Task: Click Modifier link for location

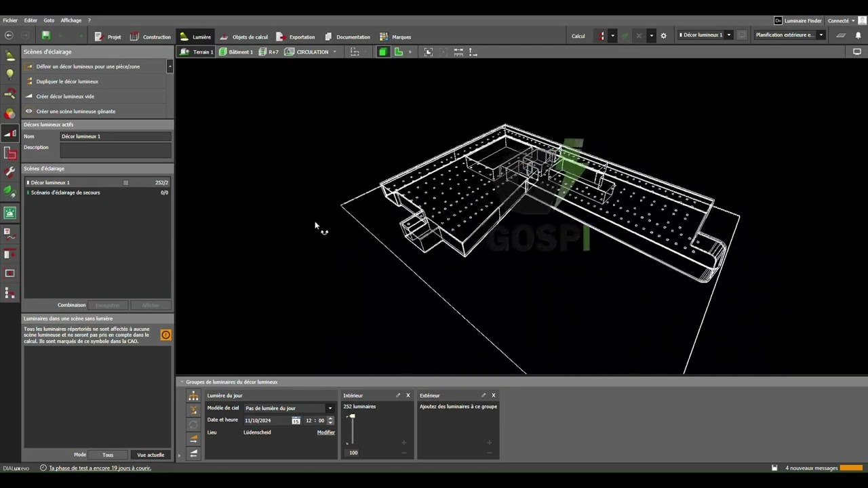Action: click(326, 432)
